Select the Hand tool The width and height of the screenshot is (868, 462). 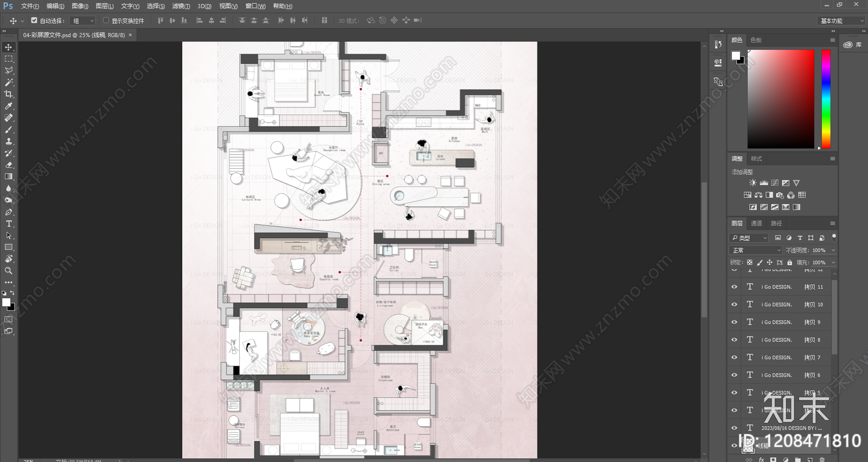pyautogui.click(x=9, y=259)
